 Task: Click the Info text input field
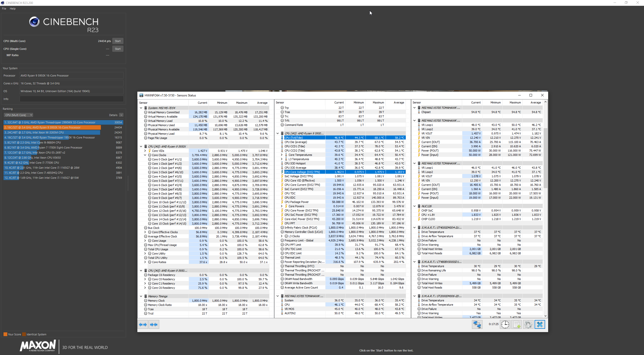(x=71, y=99)
